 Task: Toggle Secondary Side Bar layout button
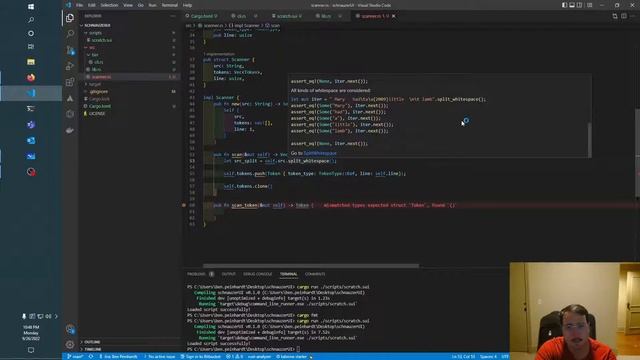580,5
